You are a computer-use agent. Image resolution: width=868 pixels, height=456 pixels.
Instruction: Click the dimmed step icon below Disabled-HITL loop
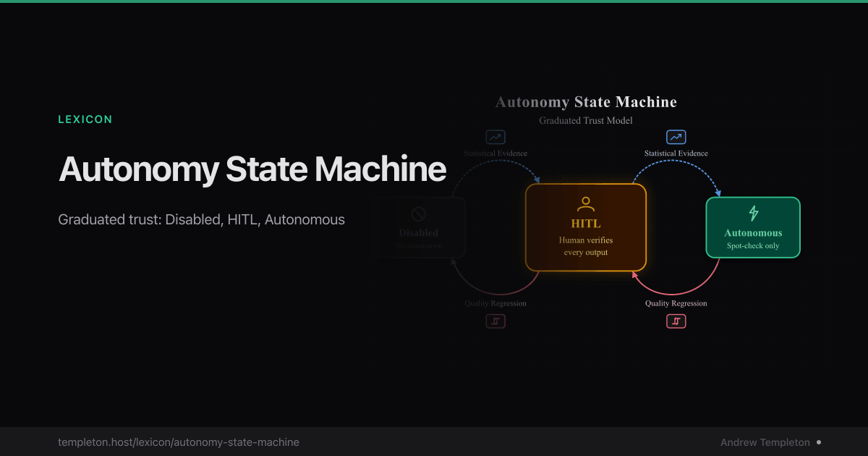click(495, 321)
